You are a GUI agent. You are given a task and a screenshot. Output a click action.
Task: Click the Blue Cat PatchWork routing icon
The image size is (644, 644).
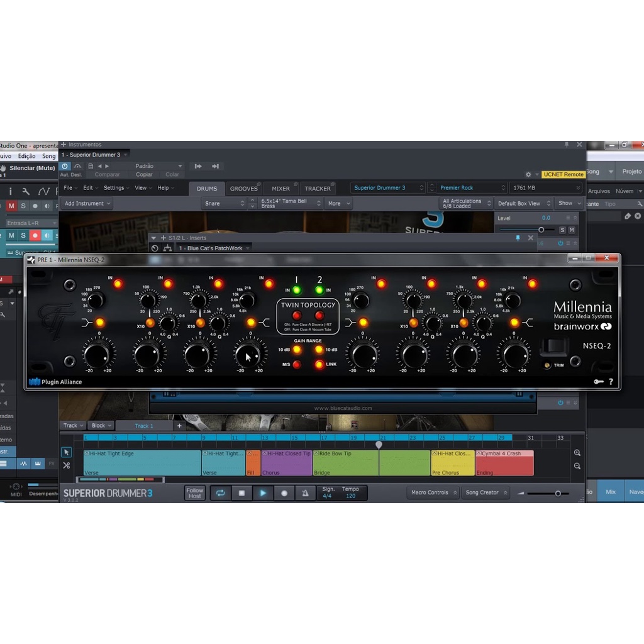(167, 248)
